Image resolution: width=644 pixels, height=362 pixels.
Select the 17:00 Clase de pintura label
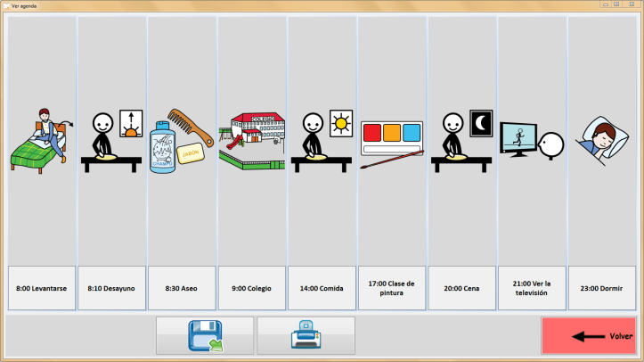point(392,288)
